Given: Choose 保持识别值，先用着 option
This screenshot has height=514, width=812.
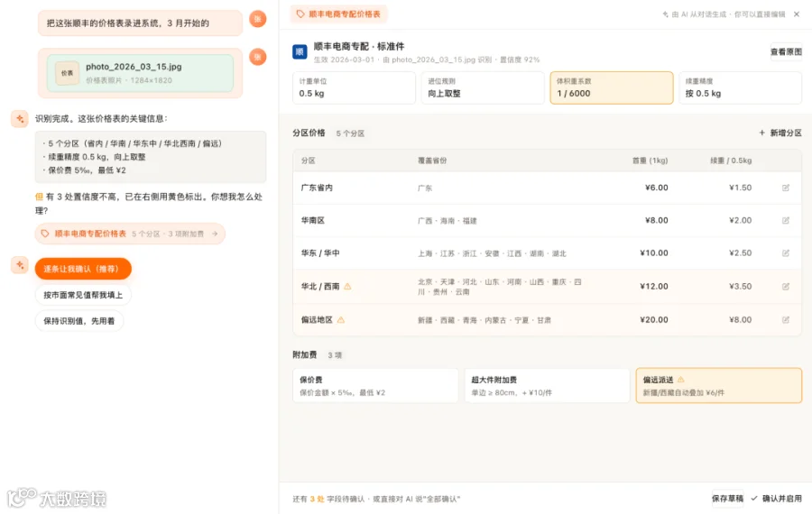Looking at the screenshot, I should tap(79, 321).
